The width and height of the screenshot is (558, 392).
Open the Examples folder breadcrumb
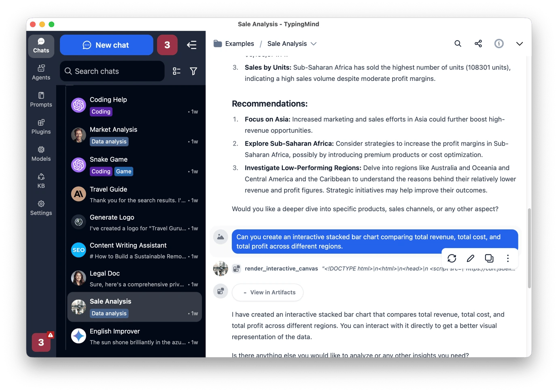pos(234,44)
